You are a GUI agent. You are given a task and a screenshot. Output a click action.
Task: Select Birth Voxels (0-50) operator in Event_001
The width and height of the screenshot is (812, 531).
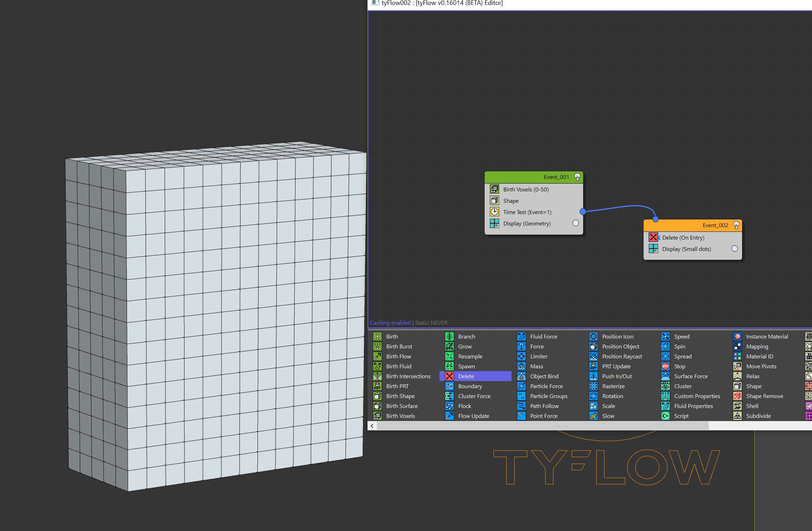pyautogui.click(x=534, y=189)
